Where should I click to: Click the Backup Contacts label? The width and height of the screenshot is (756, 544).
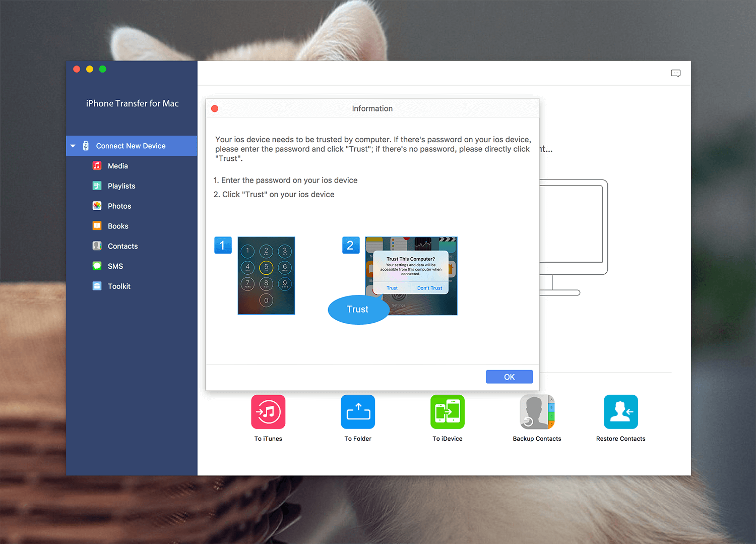point(537,439)
